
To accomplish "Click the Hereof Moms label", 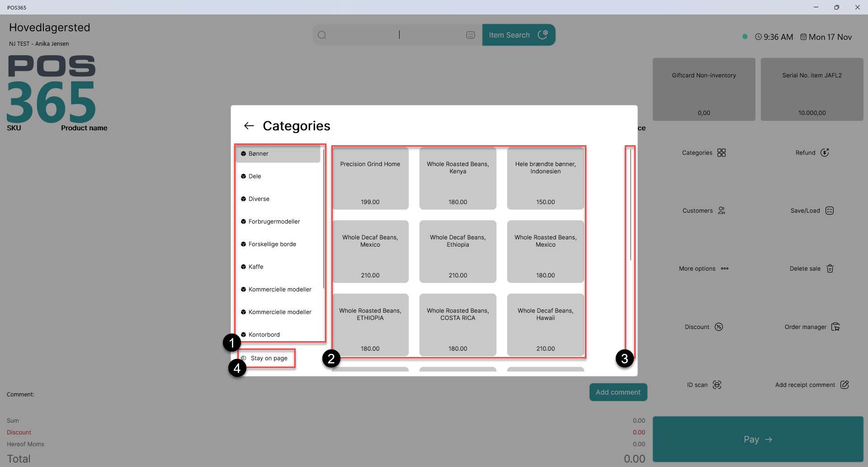I will (25, 444).
